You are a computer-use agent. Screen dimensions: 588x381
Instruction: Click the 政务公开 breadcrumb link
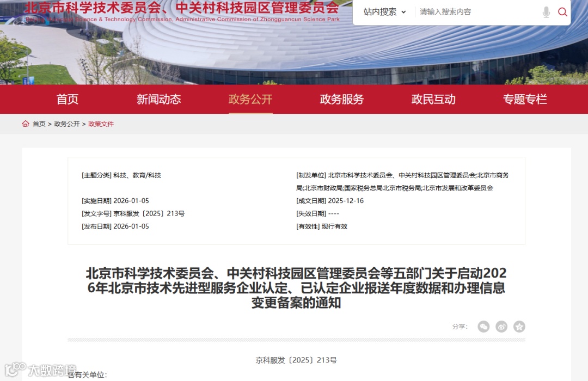click(x=67, y=124)
